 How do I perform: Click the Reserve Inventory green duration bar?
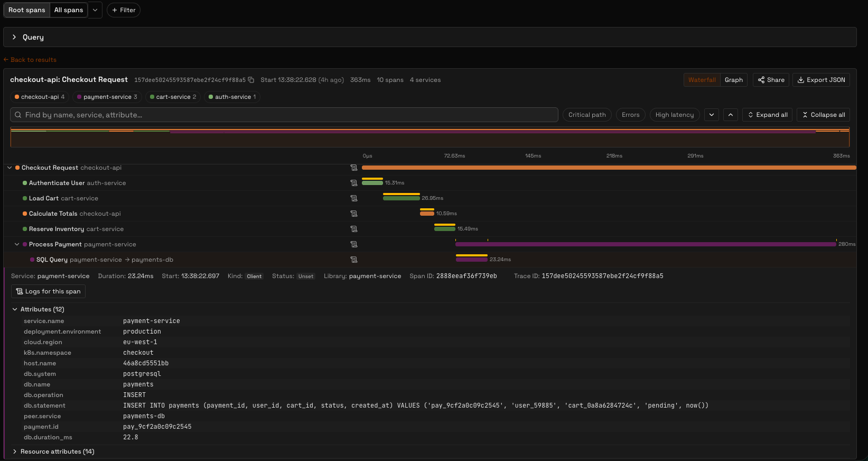click(x=445, y=229)
